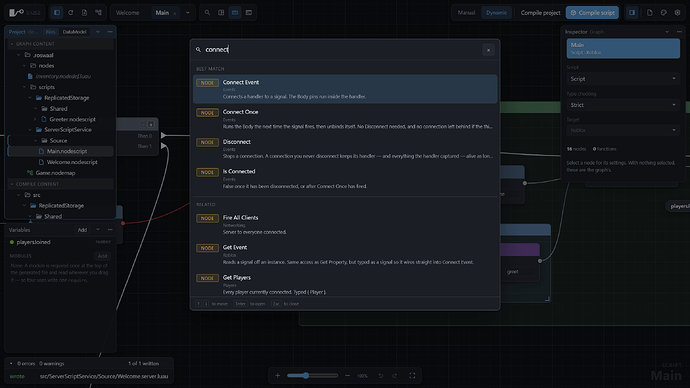Open the Script type dropdown in Inspector
690x388 pixels.
pos(623,79)
